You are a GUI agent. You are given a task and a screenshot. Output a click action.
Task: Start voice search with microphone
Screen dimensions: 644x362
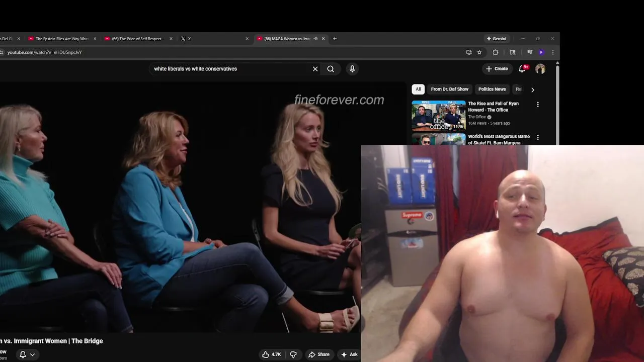click(352, 69)
